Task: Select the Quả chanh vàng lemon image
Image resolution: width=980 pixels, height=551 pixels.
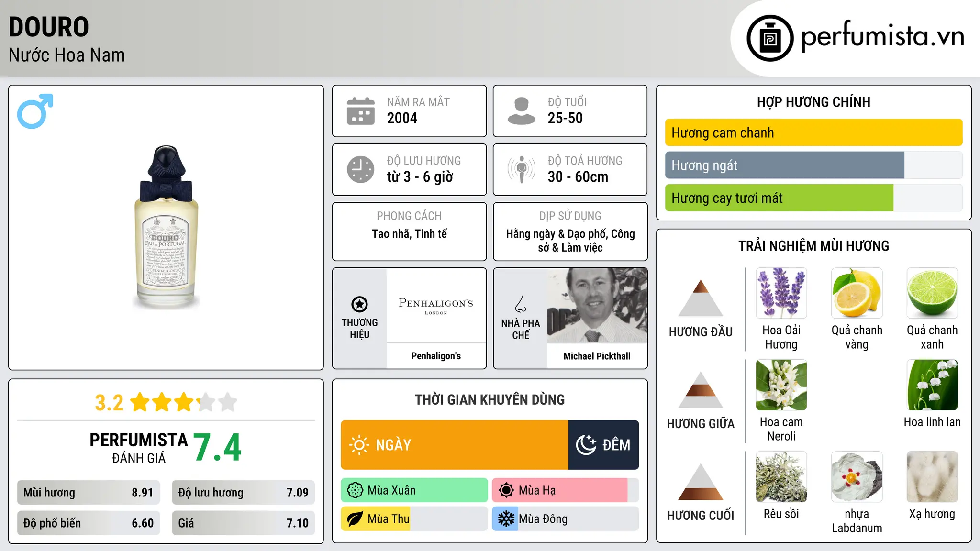Action: coord(857,293)
